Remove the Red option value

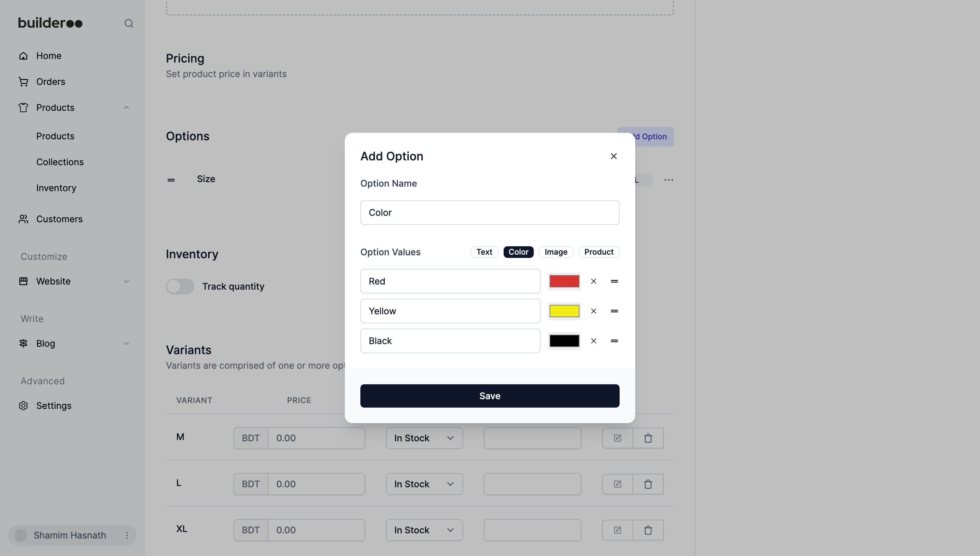tap(593, 282)
